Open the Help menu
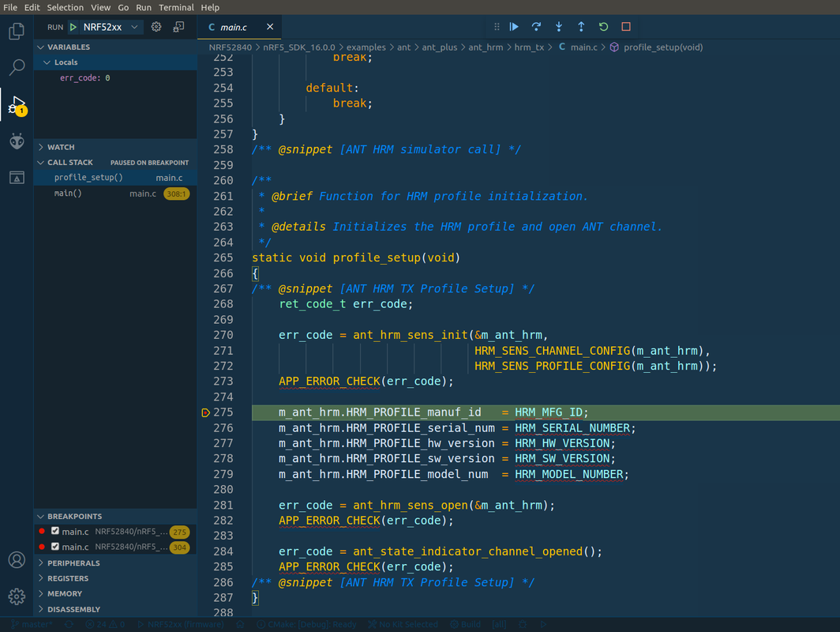Viewport: 840px width, 632px height. tap(210, 7)
